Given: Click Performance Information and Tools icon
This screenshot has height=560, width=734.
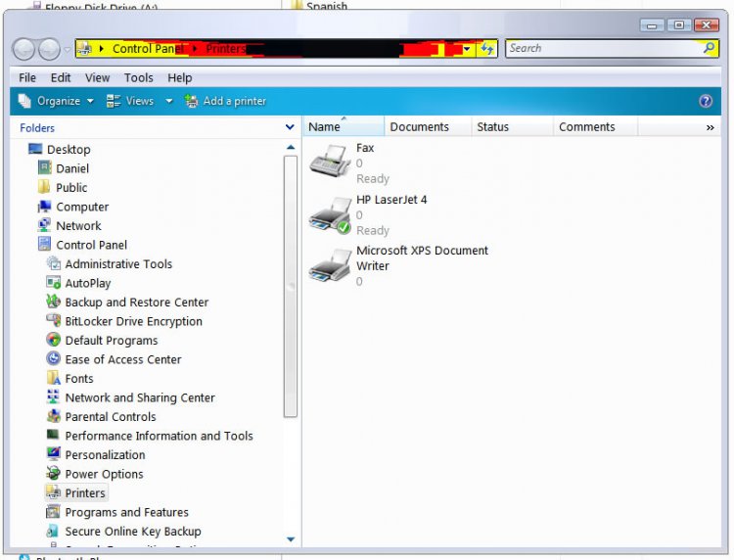Looking at the screenshot, I should pos(53,435).
